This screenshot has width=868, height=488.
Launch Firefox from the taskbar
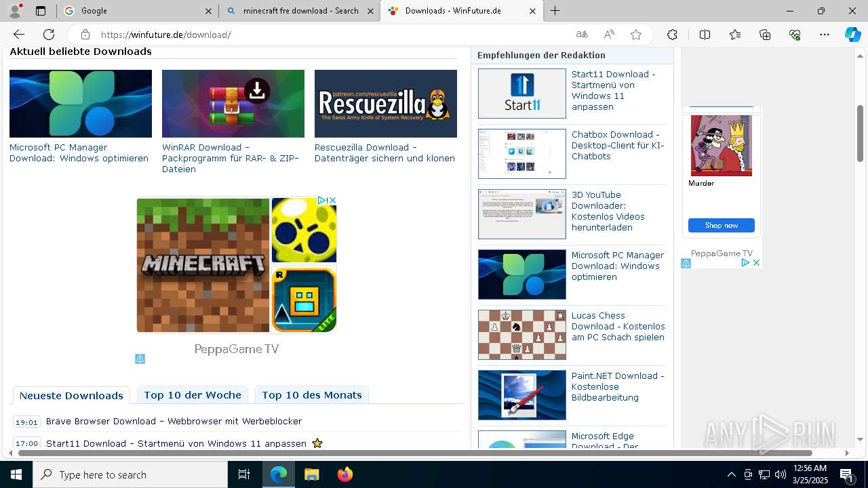tap(345, 474)
